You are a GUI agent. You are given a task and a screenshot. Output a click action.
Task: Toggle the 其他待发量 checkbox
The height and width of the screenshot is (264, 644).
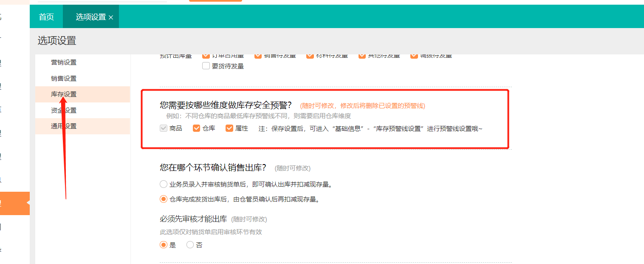pos(362,56)
